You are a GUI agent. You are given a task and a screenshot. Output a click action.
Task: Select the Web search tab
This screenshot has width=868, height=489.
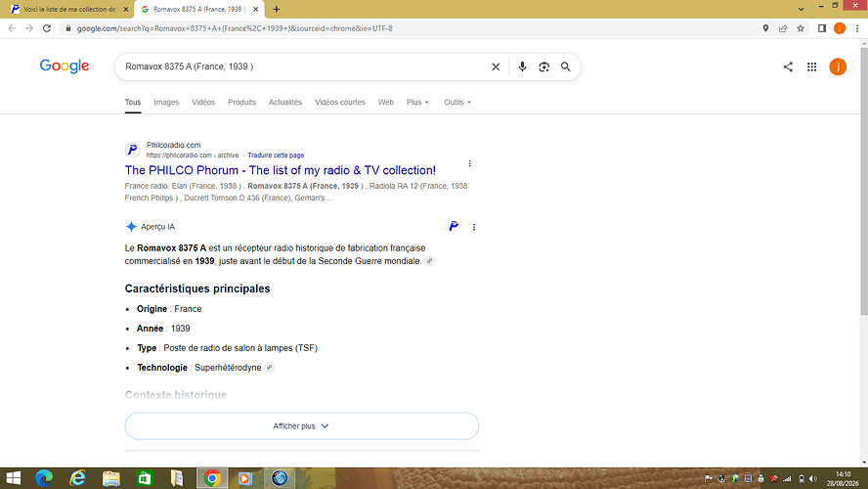(x=386, y=103)
